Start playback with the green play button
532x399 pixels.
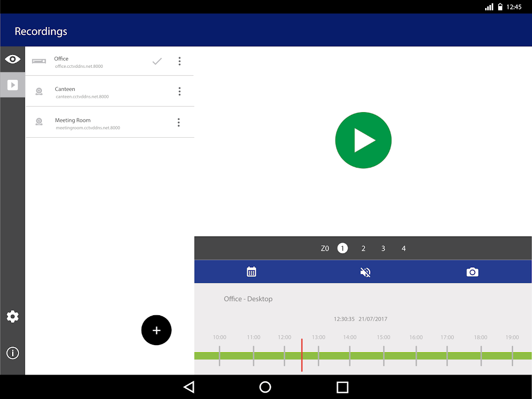tap(363, 140)
